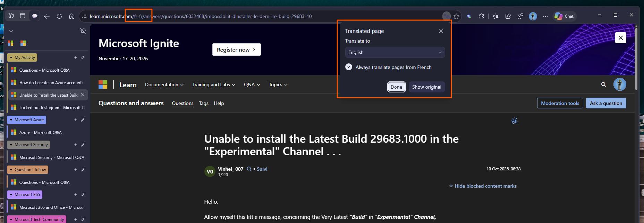
Task: Open browser Settings and more ellipsis
Action: point(545,16)
